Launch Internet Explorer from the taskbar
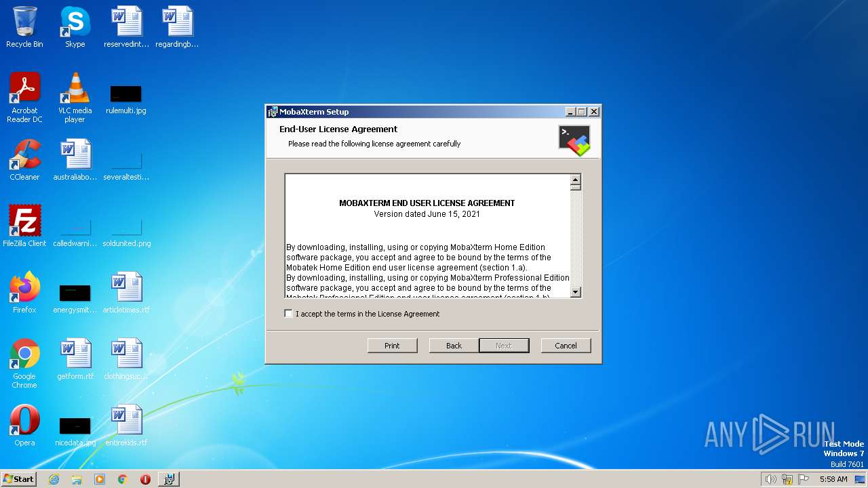This screenshot has width=868, height=488. tap(54, 479)
